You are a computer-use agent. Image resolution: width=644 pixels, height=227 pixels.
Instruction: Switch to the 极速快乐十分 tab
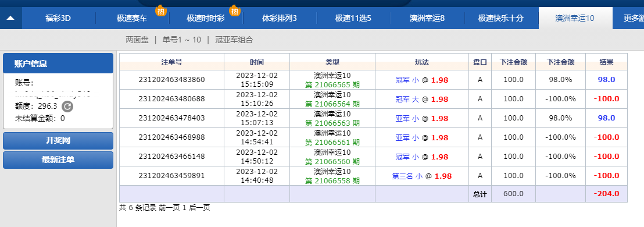pyautogui.click(x=501, y=18)
